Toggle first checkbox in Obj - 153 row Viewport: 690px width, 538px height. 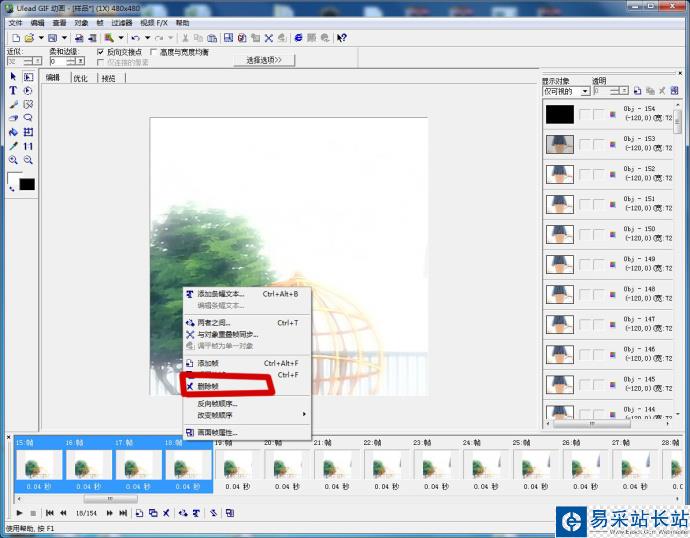coord(585,144)
